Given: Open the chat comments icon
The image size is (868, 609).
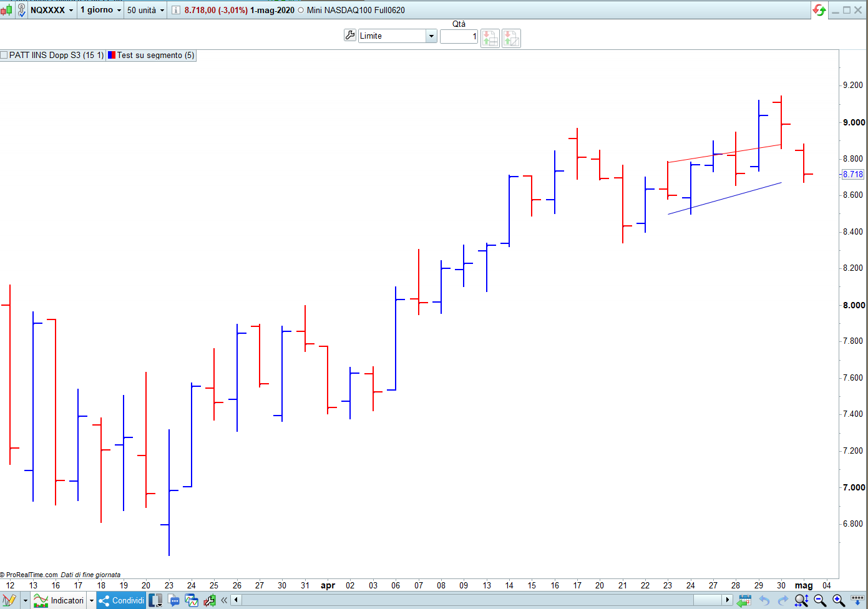Looking at the screenshot, I should pyautogui.click(x=174, y=600).
